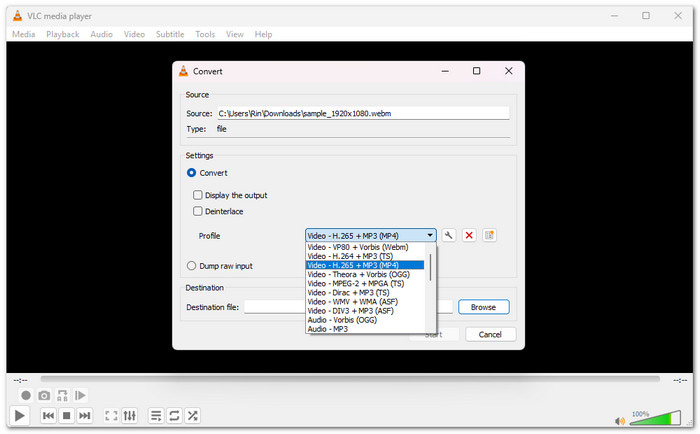Stop playback

coord(67,416)
